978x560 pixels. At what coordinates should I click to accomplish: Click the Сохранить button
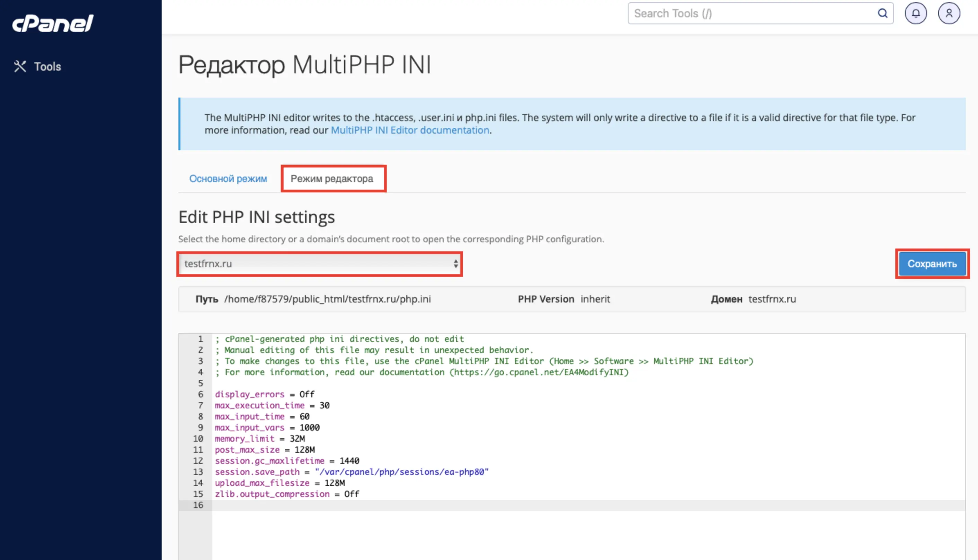pos(932,264)
